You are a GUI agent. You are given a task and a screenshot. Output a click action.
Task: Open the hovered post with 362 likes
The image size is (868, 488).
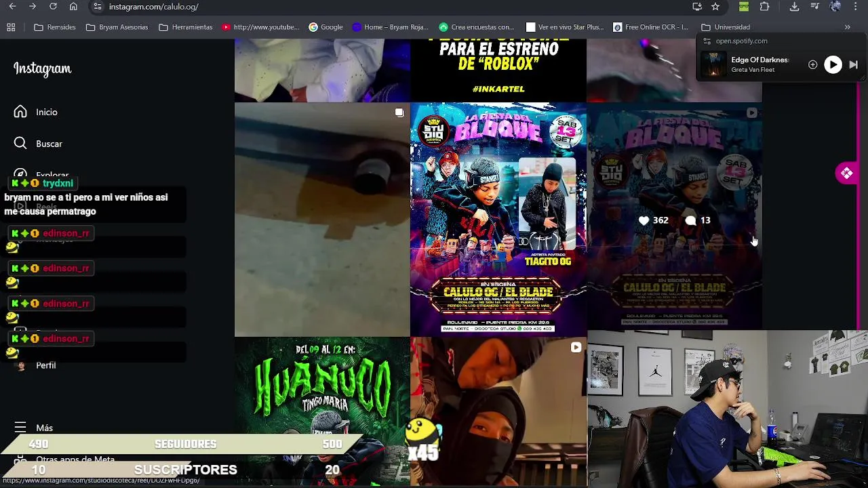pos(675,217)
